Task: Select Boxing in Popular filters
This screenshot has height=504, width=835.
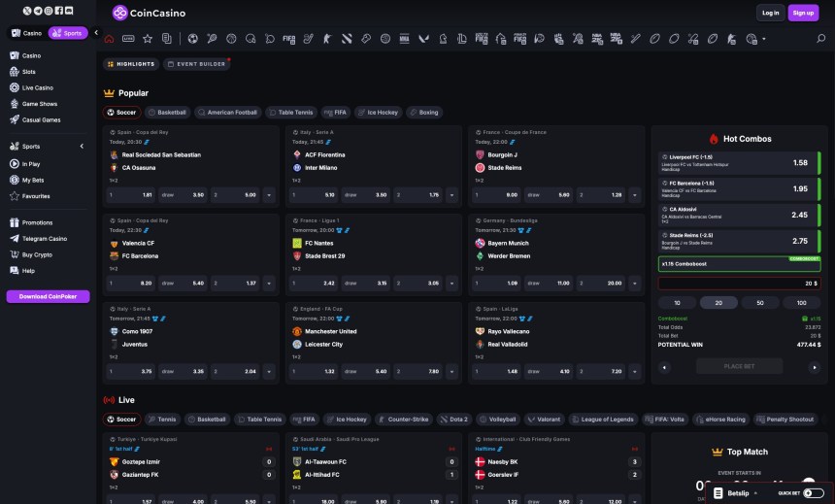Action: (x=424, y=113)
